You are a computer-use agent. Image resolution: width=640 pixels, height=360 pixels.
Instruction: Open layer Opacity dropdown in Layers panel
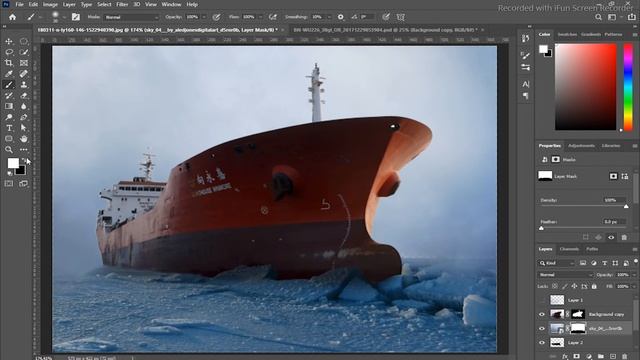tap(633, 275)
